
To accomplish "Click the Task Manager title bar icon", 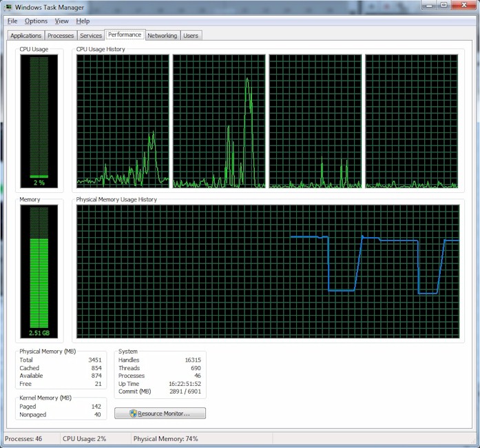I will (x=8, y=7).
